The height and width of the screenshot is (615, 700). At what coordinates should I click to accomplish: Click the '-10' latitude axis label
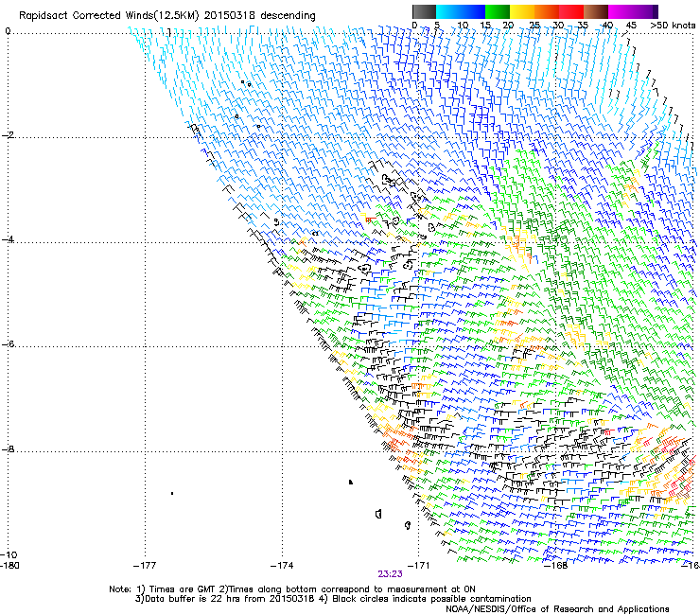click(9, 554)
